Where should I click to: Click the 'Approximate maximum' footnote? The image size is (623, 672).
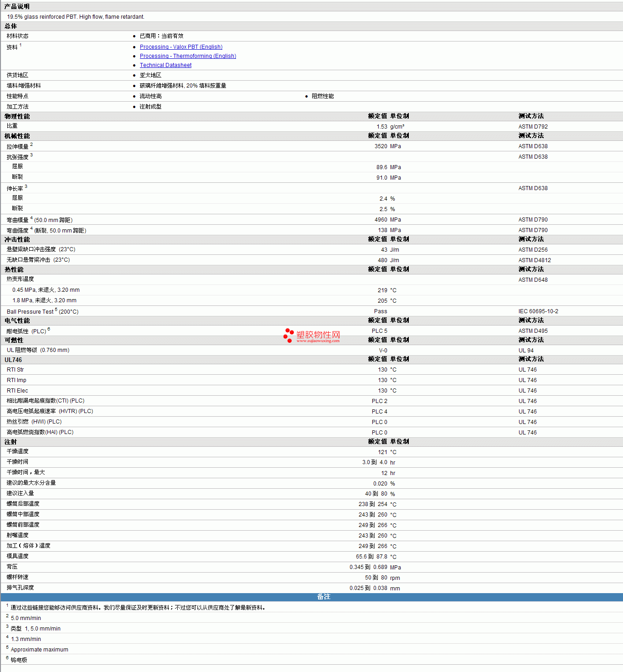[40, 650]
